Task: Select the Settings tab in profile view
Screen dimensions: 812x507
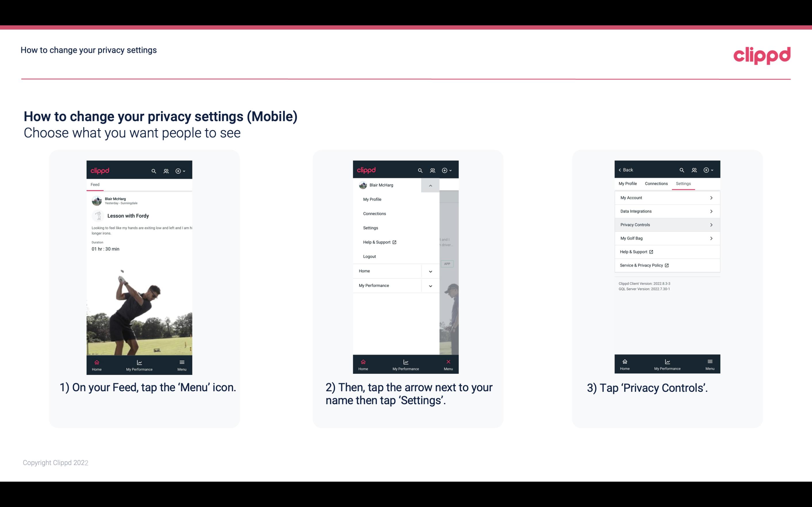Action: click(683, 183)
